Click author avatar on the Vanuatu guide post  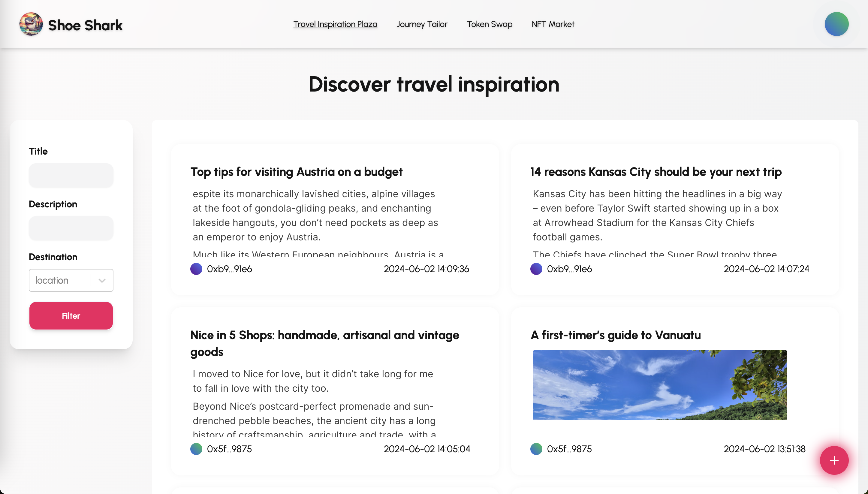coord(536,449)
